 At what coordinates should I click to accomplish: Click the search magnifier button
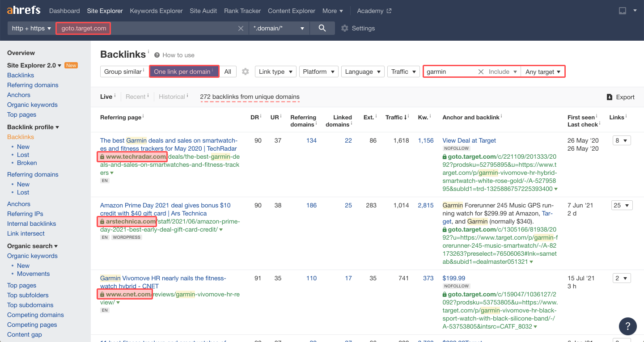tap(322, 28)
